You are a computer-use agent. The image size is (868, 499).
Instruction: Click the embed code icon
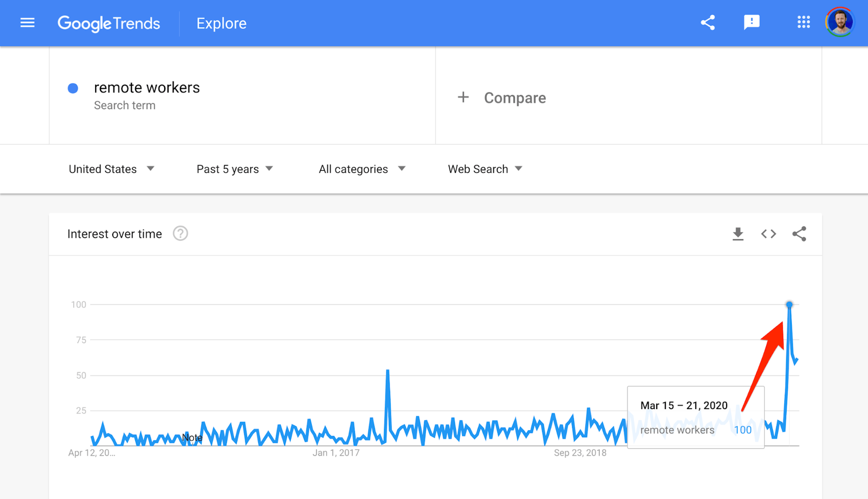pyautogui.click(x=768, y=234)
